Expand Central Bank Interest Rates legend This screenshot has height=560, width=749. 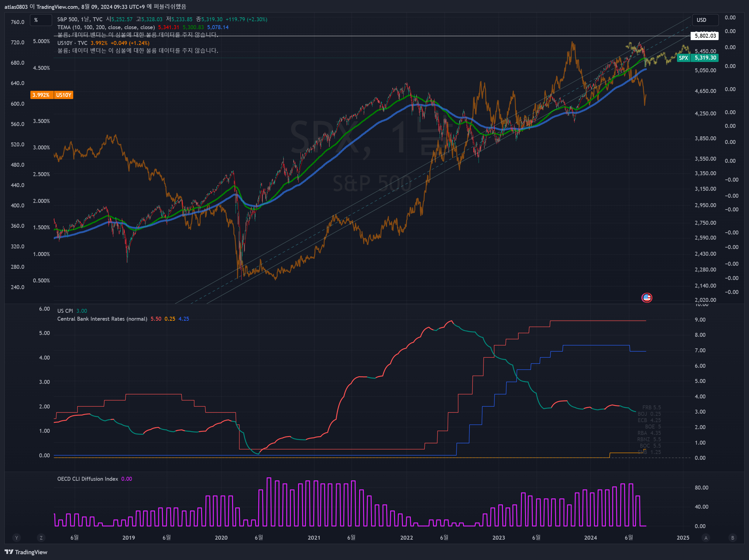[102, 319]
